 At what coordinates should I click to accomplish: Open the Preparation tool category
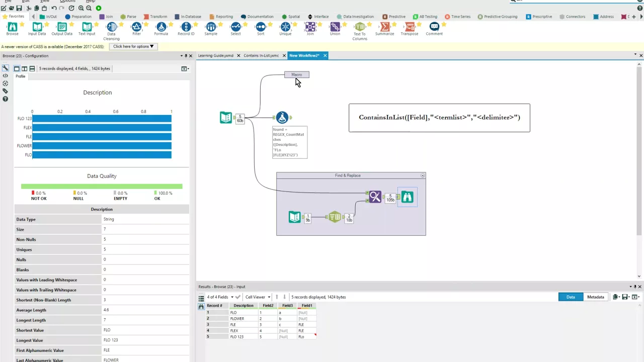pos(78,17)
